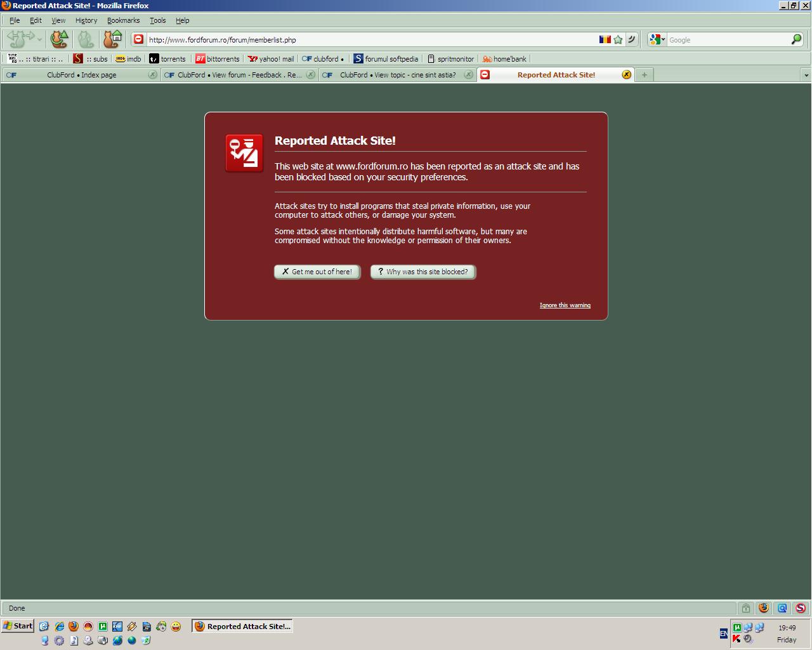This screenshot has width=812, height=650.
Task: Close the Reported Attack Site tab
Action: coord(626,75)
